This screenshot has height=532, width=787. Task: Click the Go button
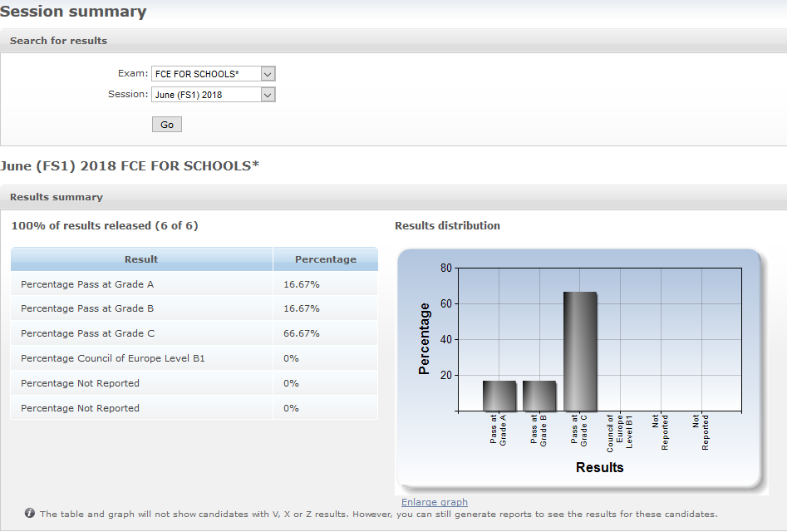click(167, 125)
